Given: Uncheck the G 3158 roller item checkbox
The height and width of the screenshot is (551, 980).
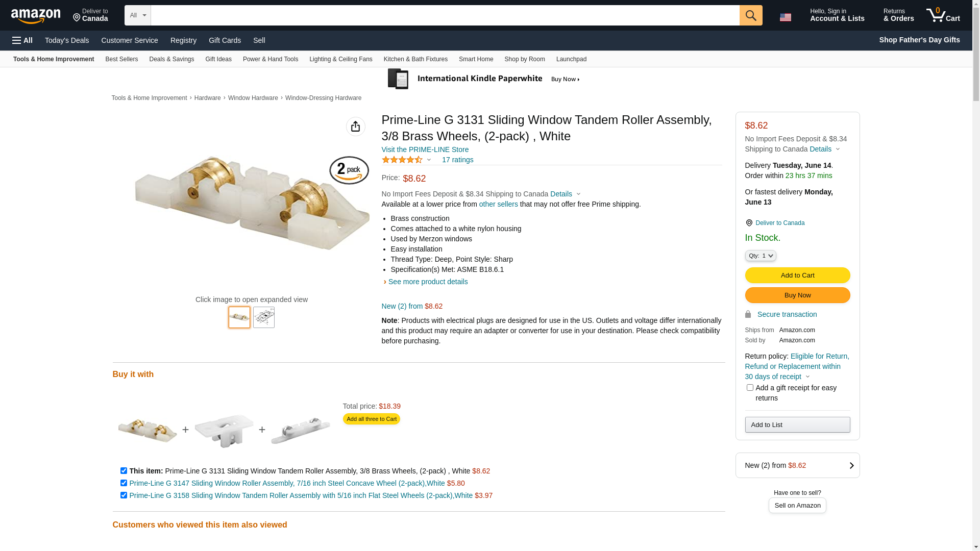Looking at the screenshot, I should click(124, 495).
